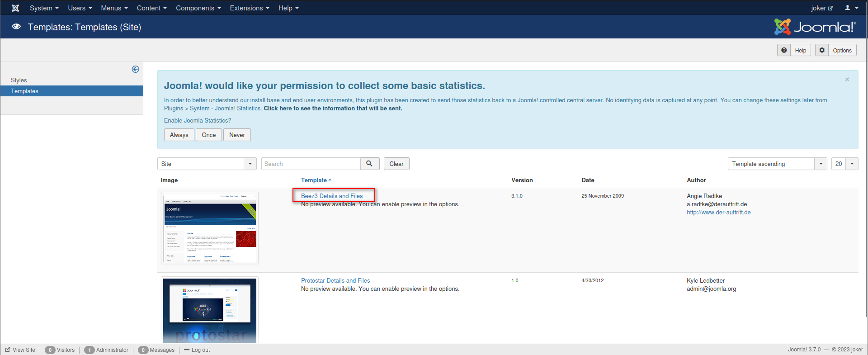Open the Template ascending sort dropdown
The width and height of the screenshot is (868, 355).
[x=777, y=164]
